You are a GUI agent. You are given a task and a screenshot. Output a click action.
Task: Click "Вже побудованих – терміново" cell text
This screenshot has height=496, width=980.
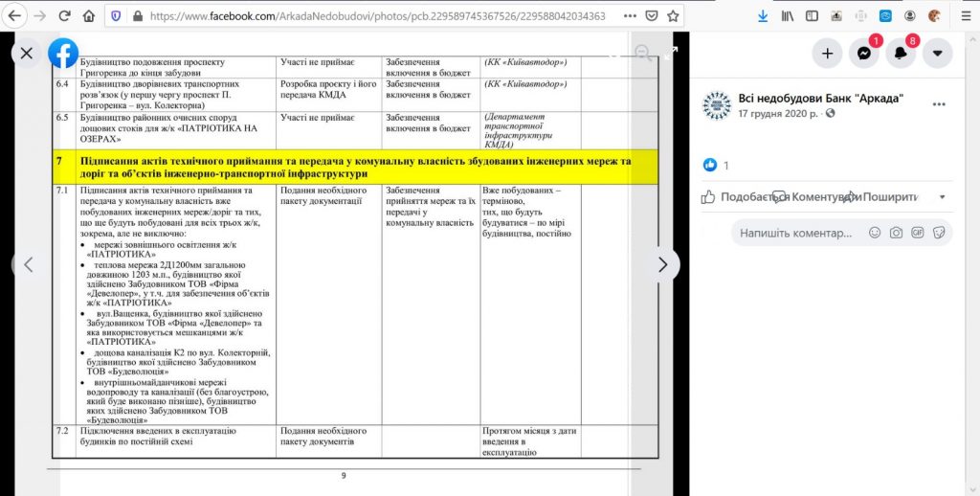point(522,195)
